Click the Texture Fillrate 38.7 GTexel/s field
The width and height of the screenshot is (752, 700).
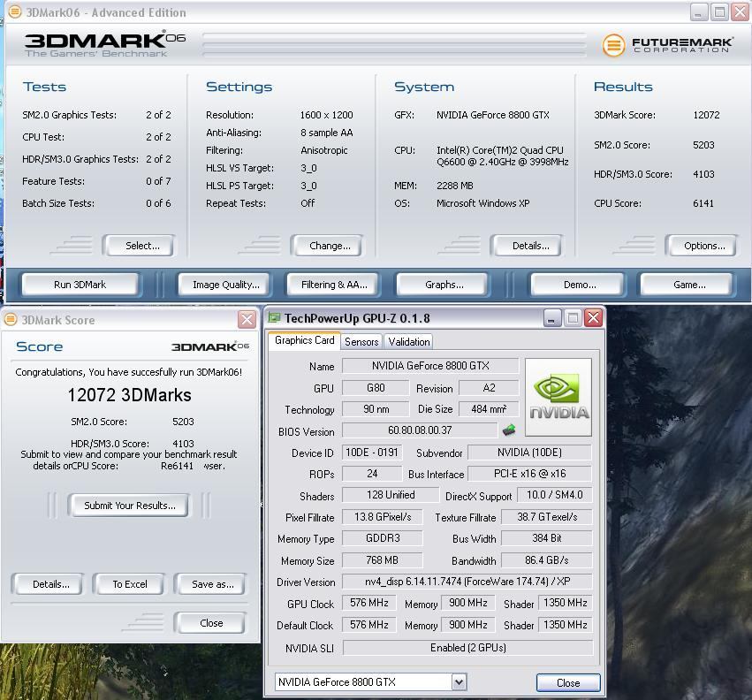tap(547, 517)
